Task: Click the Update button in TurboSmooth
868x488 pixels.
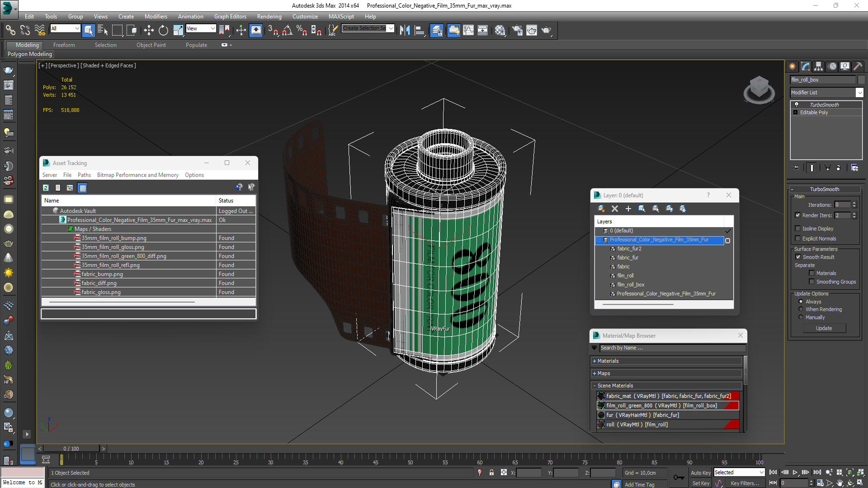Action: 824,328
